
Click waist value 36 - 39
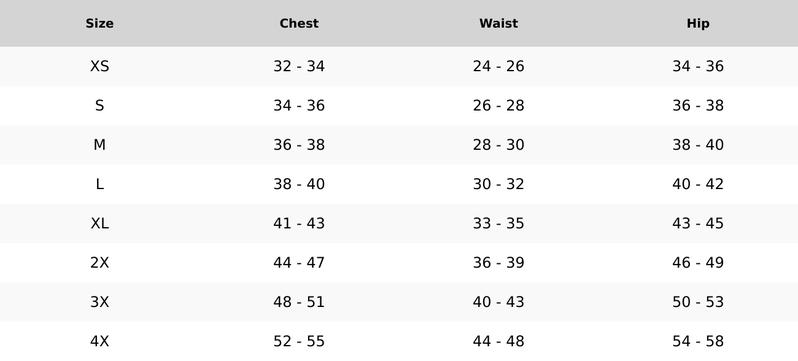498,262
